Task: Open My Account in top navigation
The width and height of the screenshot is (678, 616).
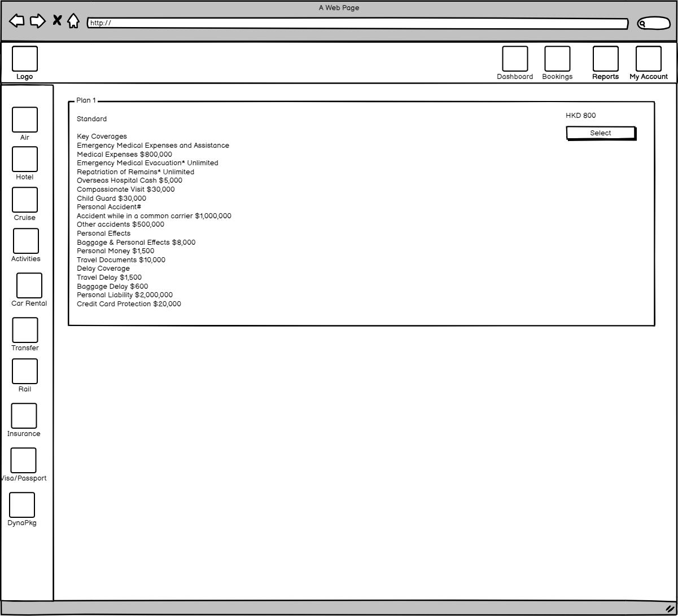Action: click(x=648, y=59)
